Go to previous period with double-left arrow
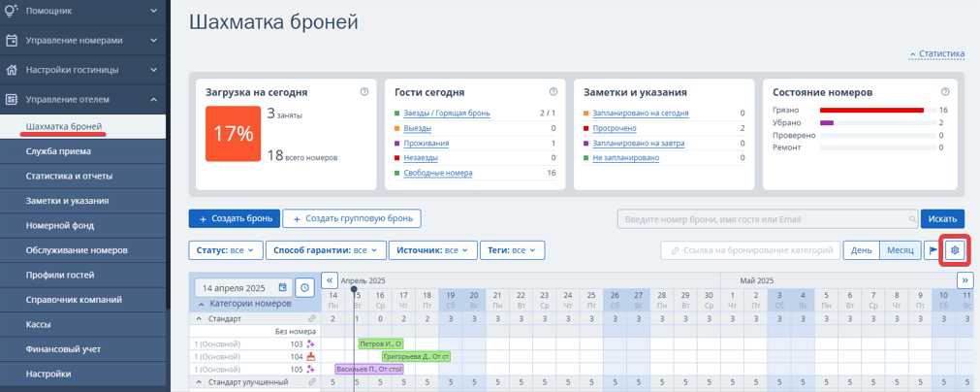This screenshot has width=980, height=392. point(330,280)
